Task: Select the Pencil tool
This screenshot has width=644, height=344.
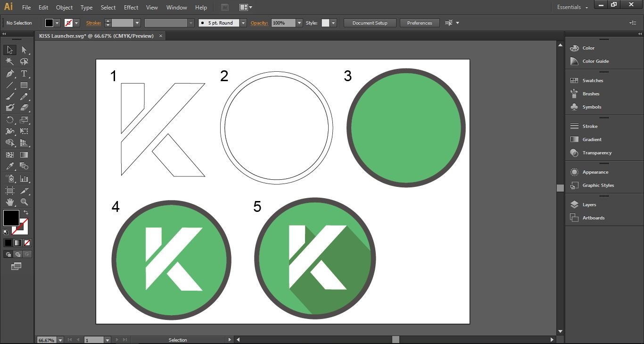Action: point(24,97)
